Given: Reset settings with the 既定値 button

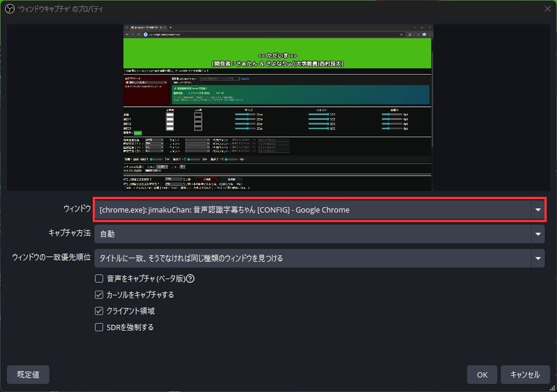Looking at the screenshot, I should tap(28, 375).
